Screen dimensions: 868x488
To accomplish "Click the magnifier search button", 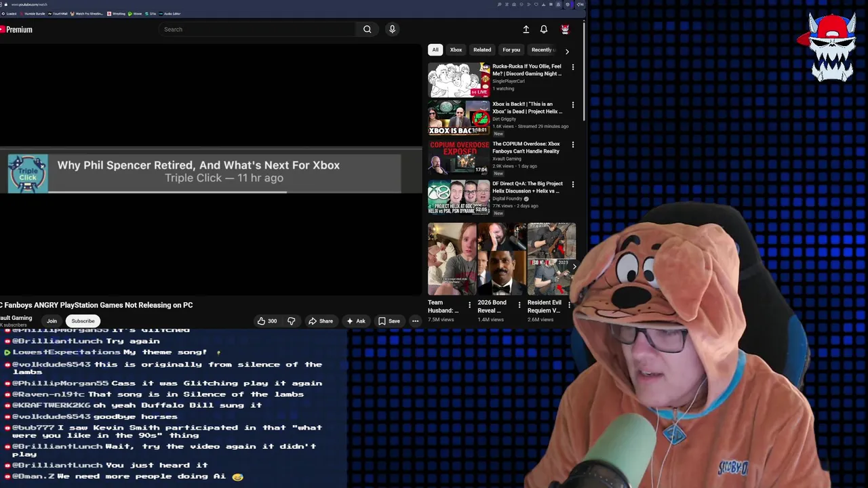I will [x=367, y=29].
